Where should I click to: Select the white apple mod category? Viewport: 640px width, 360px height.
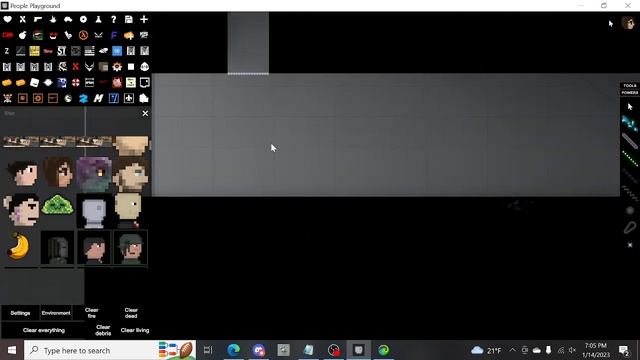22,35
